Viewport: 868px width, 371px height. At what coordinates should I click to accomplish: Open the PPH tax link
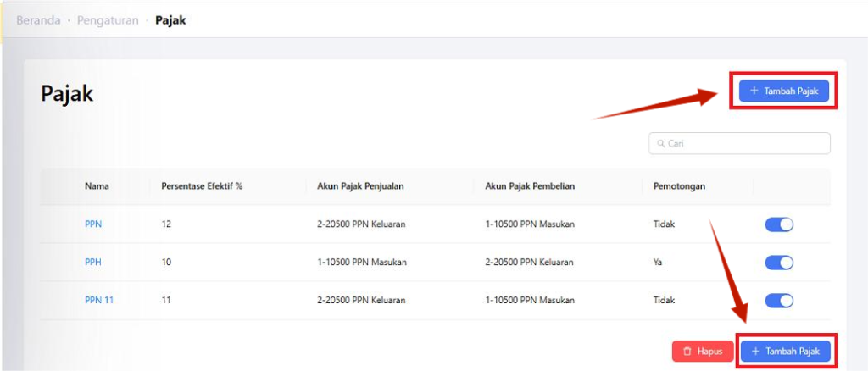coord(93,263)
